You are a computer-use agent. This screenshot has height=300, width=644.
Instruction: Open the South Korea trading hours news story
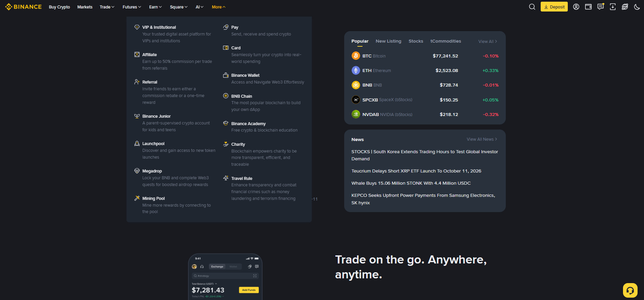tap(425, 155)
